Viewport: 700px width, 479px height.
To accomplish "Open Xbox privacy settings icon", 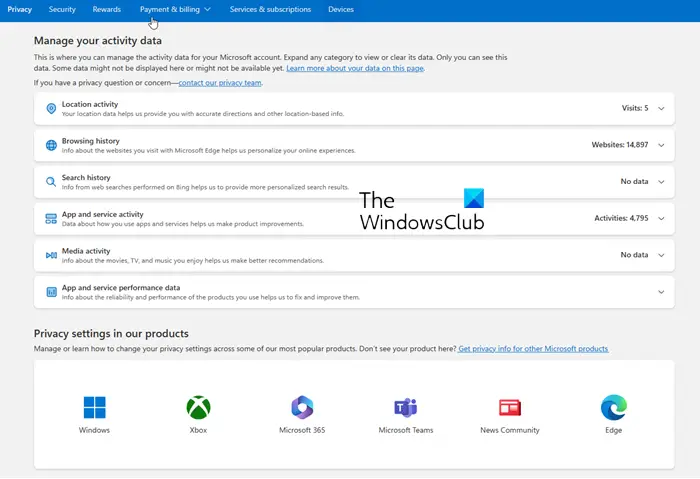I will point(198,407).
